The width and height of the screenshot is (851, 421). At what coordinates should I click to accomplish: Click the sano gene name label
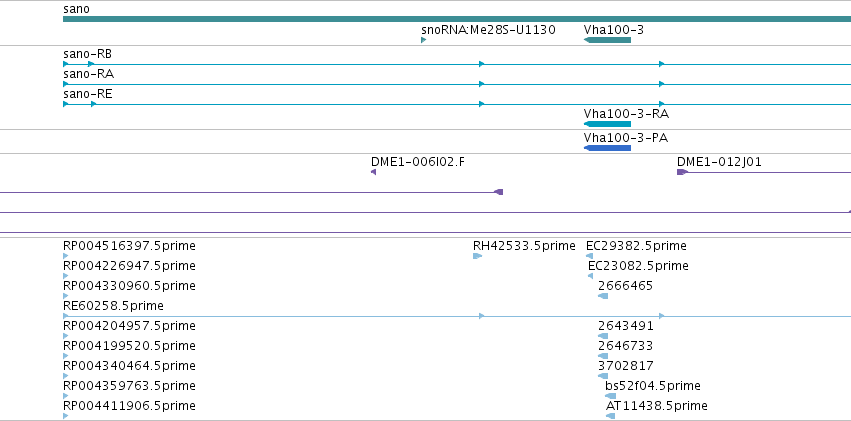coord(77,9)
